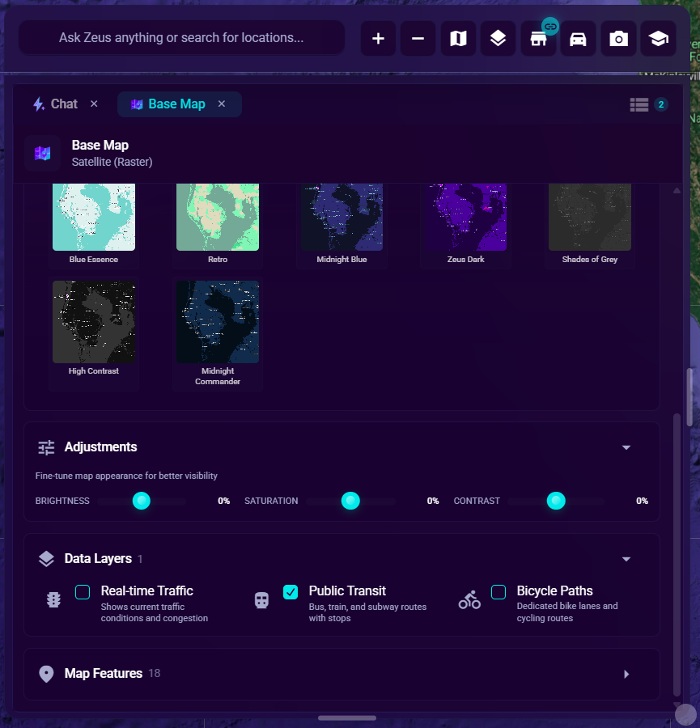Screen dimensions: 700x728
Task: Click the Data Layers heading
Action: click(98, 558)
